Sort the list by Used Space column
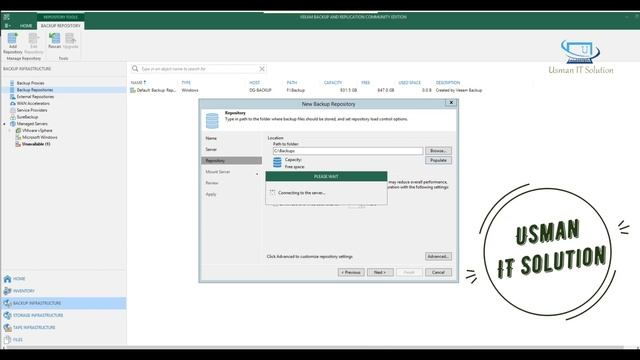This screenshot has height=360, width=640. point(409,82)
